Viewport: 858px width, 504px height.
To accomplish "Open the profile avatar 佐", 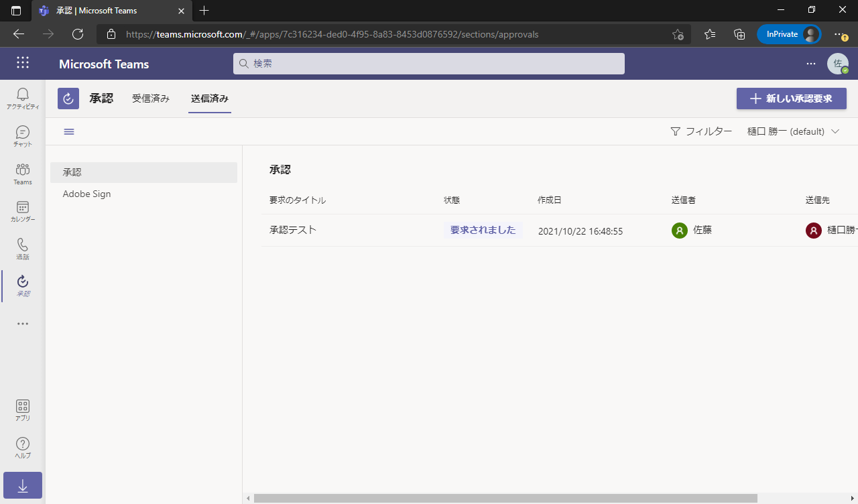I will click(x=838, y=64).
